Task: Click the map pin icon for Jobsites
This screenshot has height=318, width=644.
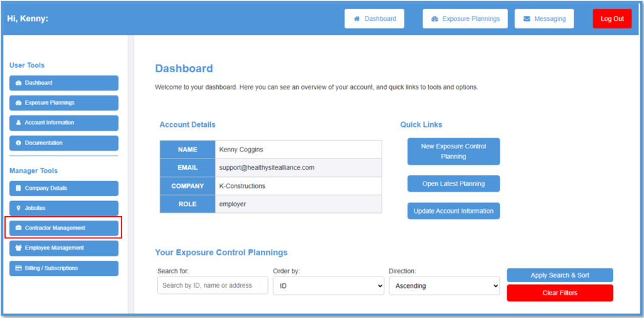Action: 18,208
